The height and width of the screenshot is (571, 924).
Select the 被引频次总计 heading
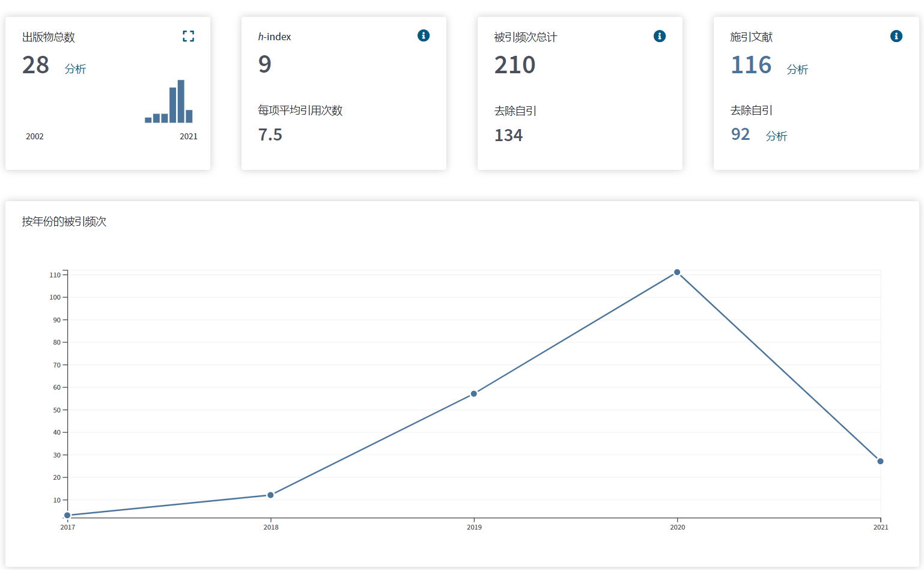(x=526, y=37)
